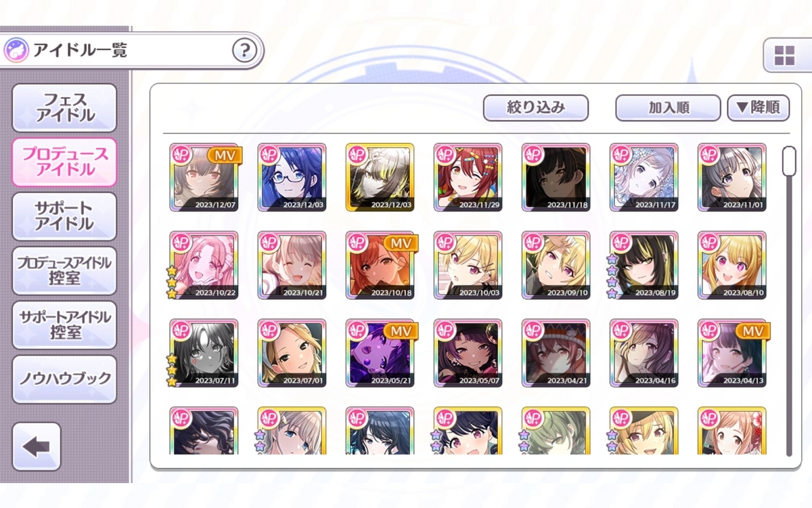Switch to the フェスアイドル tab

(64, 108)
